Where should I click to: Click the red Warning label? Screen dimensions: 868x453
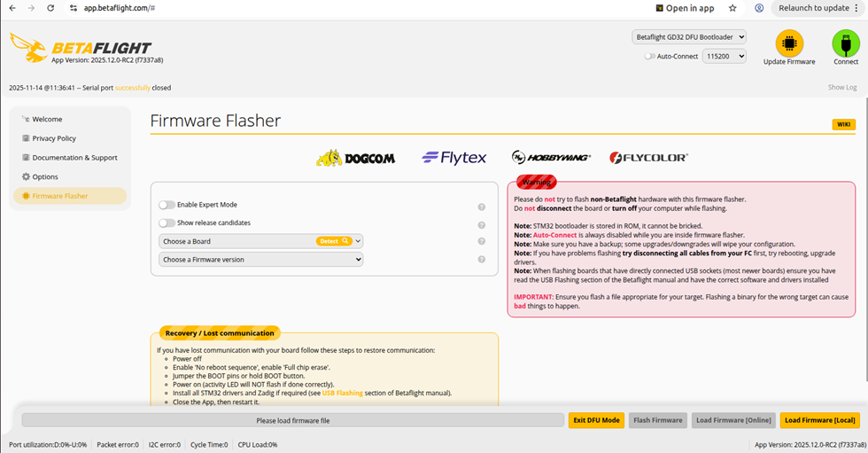tap(537, 182)
